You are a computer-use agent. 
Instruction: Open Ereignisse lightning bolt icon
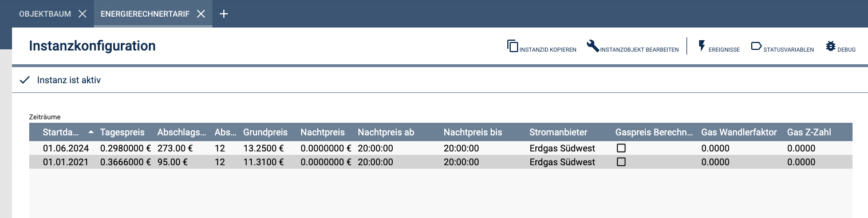coord(701,46)
